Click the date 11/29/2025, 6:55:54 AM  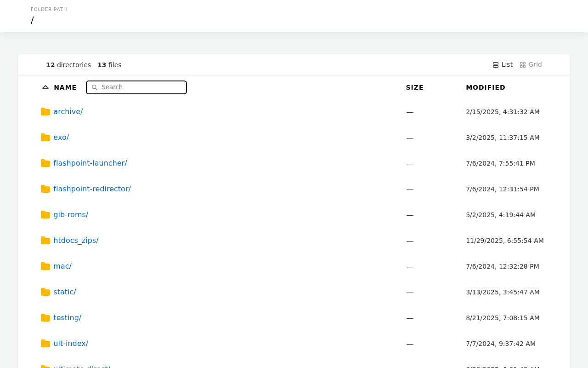pos(505,241)
